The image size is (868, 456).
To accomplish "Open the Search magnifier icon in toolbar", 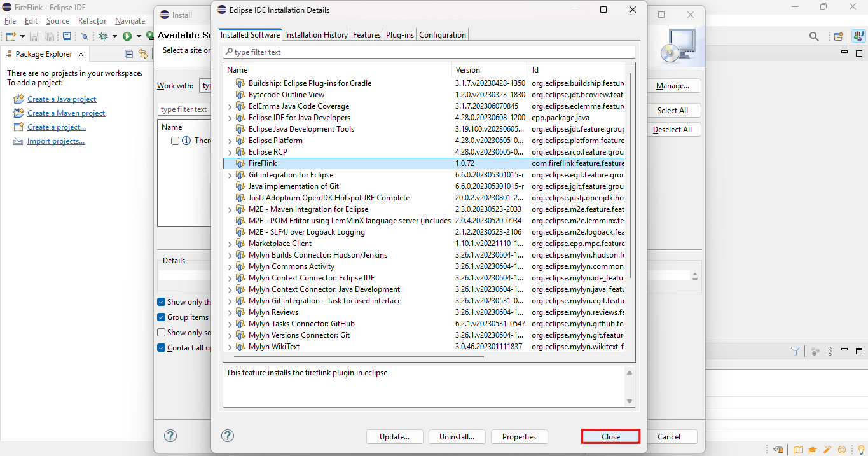I will (x=814, y=36).
